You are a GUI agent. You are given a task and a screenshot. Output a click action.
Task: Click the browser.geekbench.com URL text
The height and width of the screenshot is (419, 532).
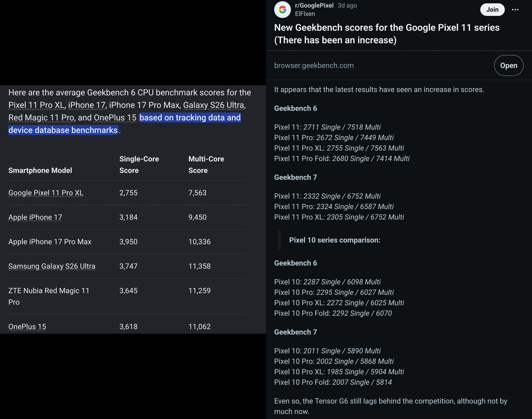[314, 65]
